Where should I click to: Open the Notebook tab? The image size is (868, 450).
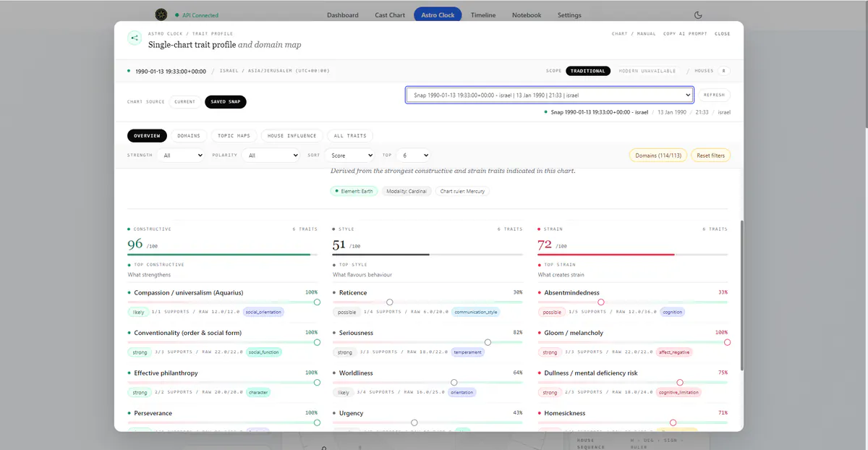point(527,14)
